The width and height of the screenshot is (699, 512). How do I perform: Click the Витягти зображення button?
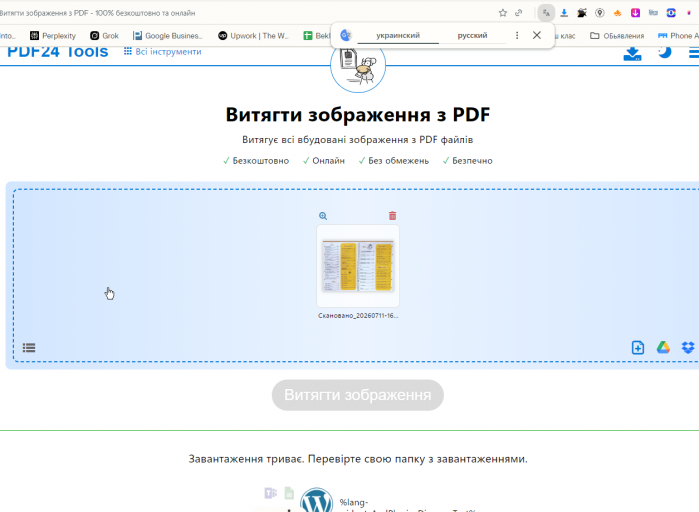click(358, 395)
